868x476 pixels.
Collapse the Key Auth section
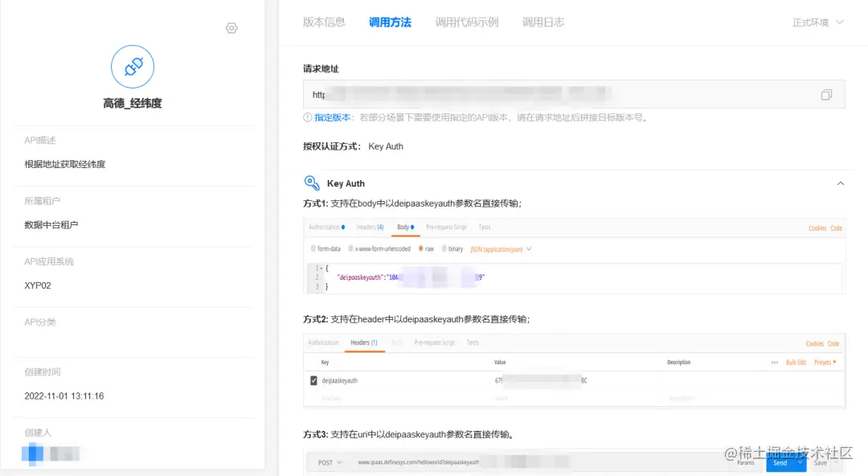[841, 183]
